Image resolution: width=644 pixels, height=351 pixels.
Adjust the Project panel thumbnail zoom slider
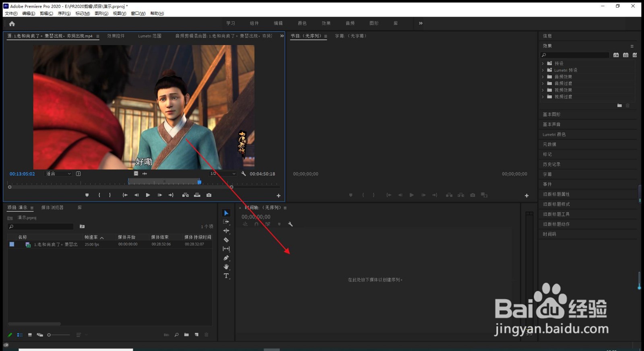[x=59, y=335]
